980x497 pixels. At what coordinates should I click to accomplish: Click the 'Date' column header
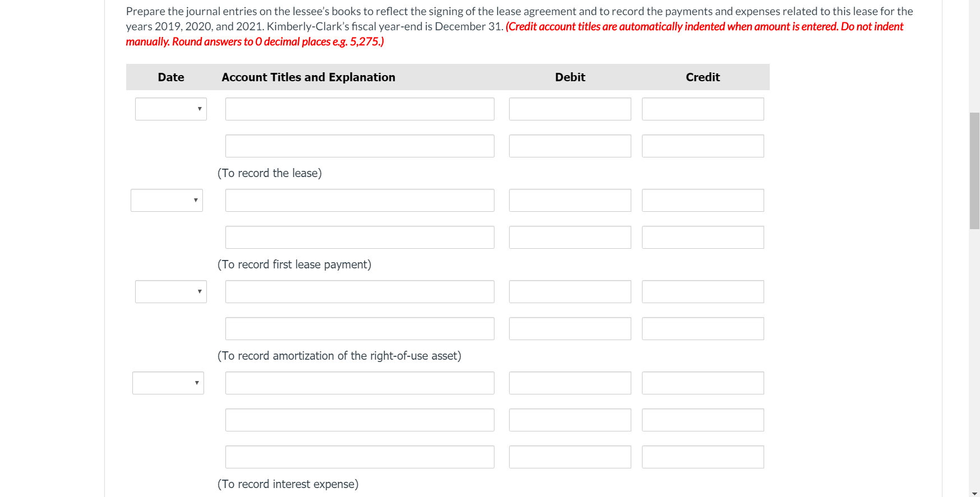171,77
